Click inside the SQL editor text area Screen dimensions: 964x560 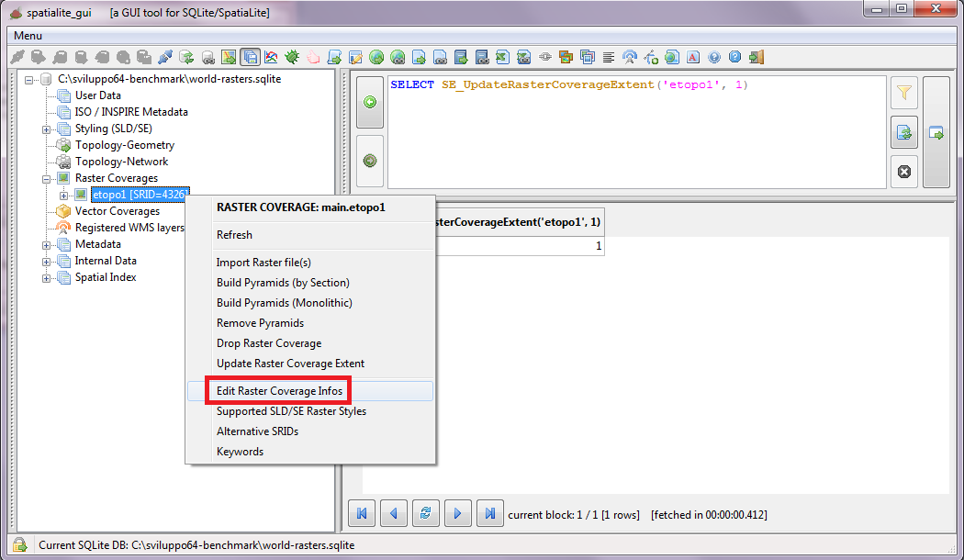(x=636, y=132)
